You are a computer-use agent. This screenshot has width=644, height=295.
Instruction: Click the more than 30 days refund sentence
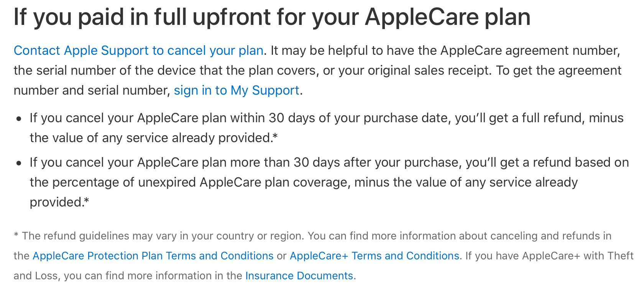point(329,182)
